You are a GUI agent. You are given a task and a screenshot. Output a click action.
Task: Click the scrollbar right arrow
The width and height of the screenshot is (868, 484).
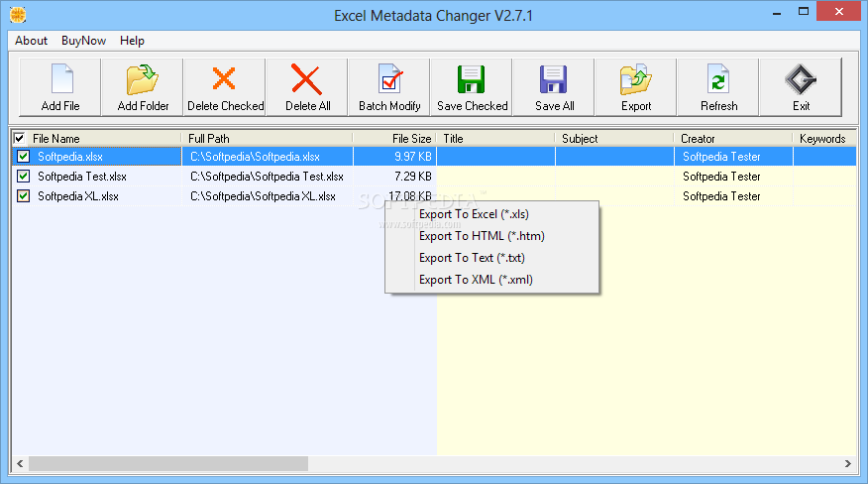coord(847,463)
